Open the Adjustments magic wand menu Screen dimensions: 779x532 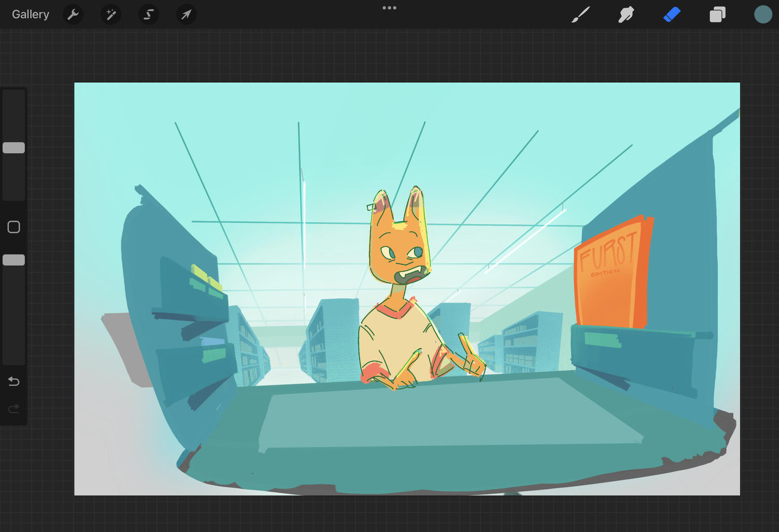[x=111, y=14]
